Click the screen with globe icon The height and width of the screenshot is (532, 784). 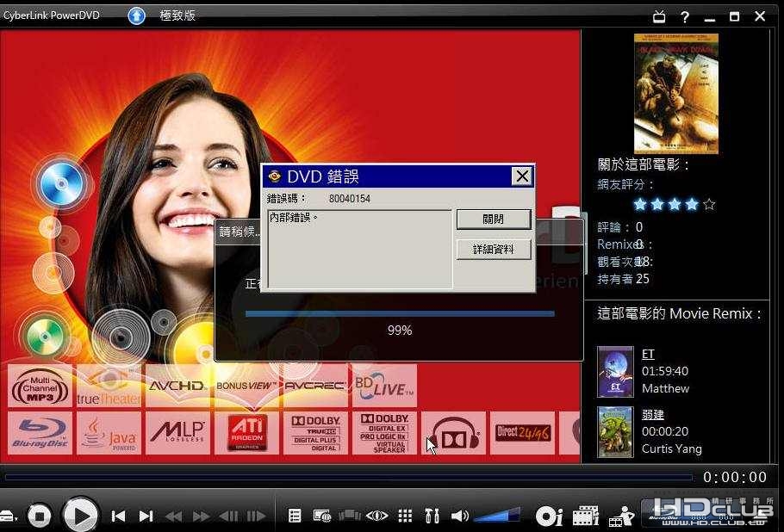pos(322,516)
